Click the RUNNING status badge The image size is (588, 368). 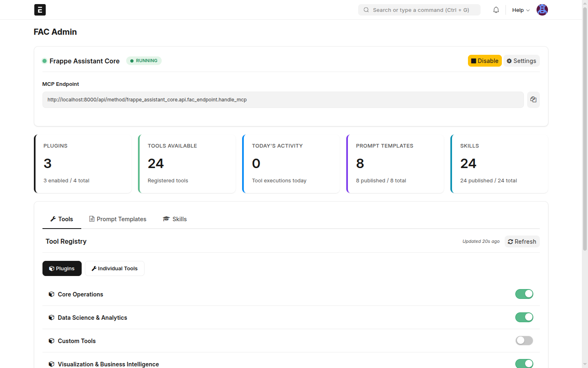pos(144,61)
